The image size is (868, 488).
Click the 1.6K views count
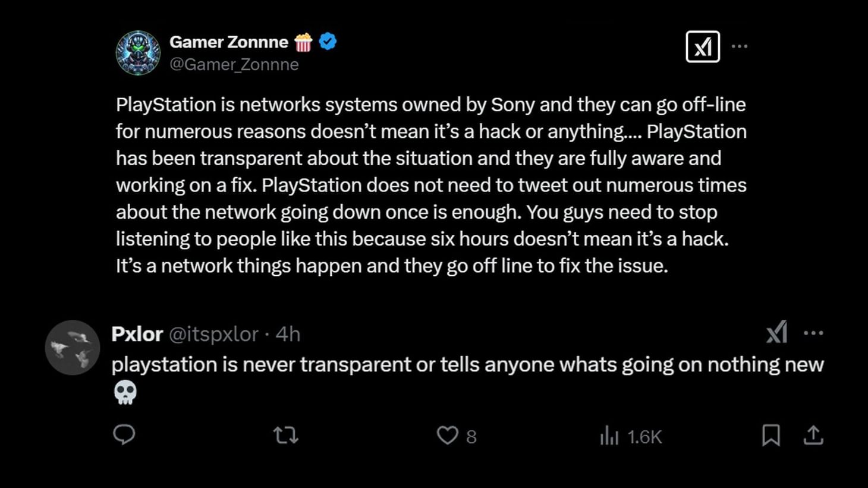[644, 436]
